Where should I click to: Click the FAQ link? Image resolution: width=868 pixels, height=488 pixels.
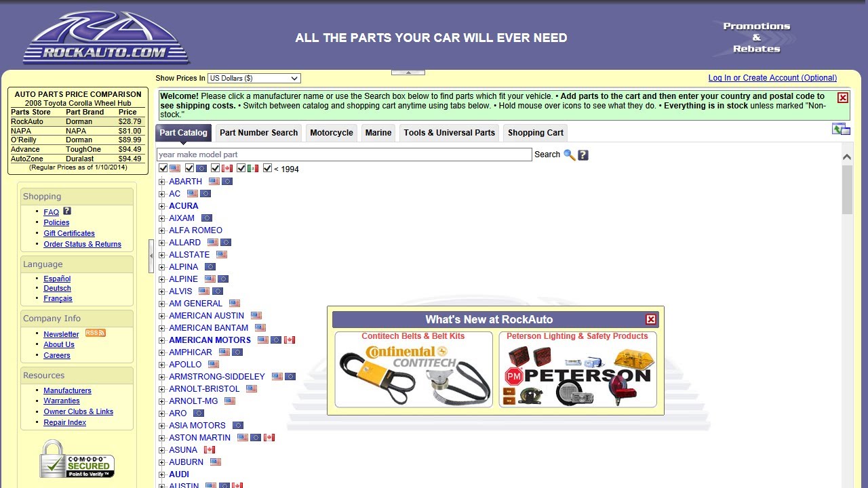click(52, 212)
